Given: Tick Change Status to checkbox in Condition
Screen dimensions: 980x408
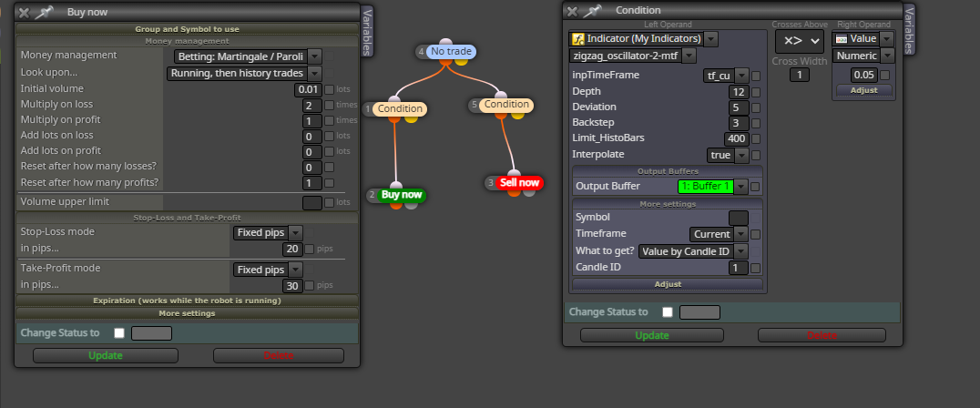Looking at the screenshot, I should pos(668,311).
